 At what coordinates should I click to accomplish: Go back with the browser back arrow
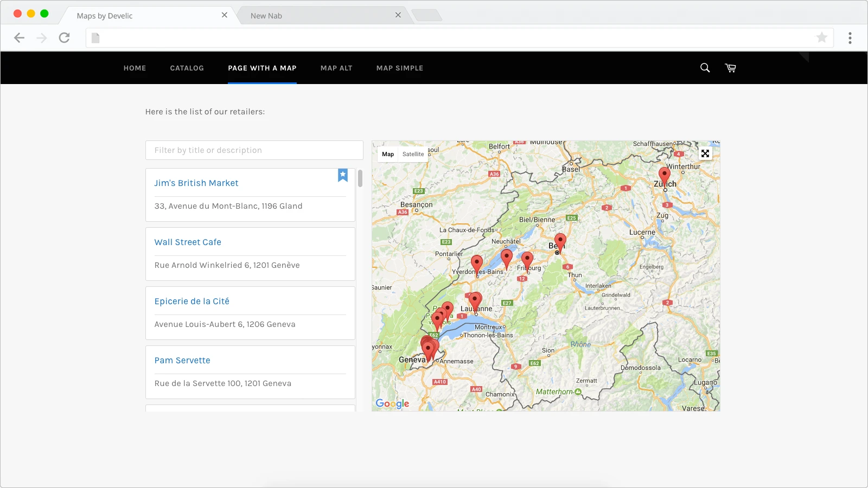pos(20,37)
